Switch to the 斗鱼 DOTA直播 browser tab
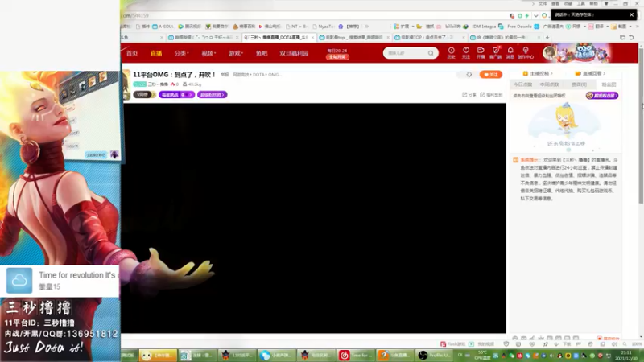 tap(279, 37)
